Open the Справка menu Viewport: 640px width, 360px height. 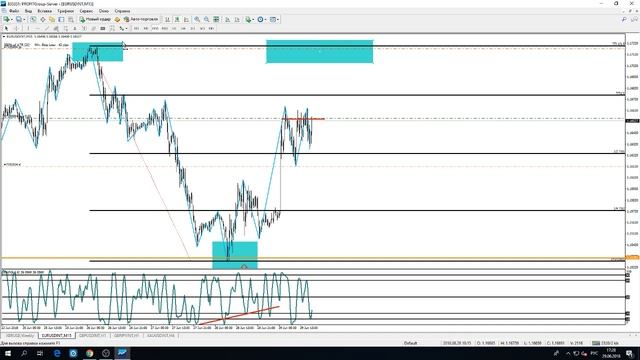[122, 11]
